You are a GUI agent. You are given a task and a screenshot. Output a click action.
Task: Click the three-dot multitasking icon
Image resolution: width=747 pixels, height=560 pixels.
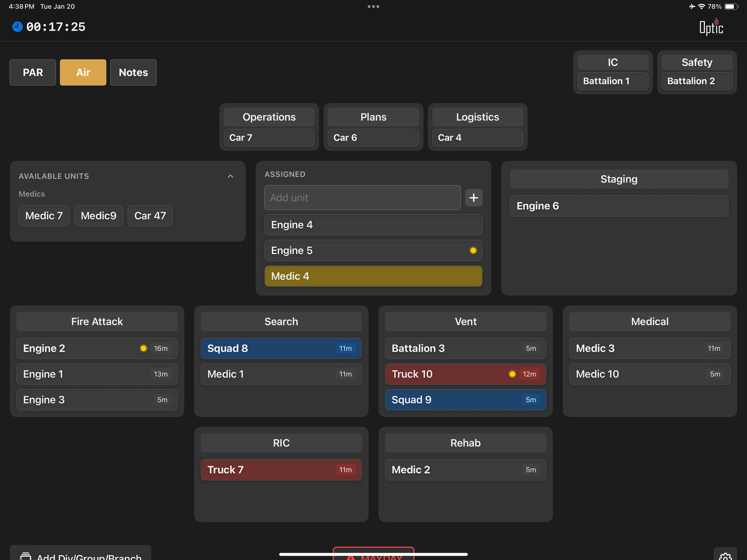[x=373, y=6]
